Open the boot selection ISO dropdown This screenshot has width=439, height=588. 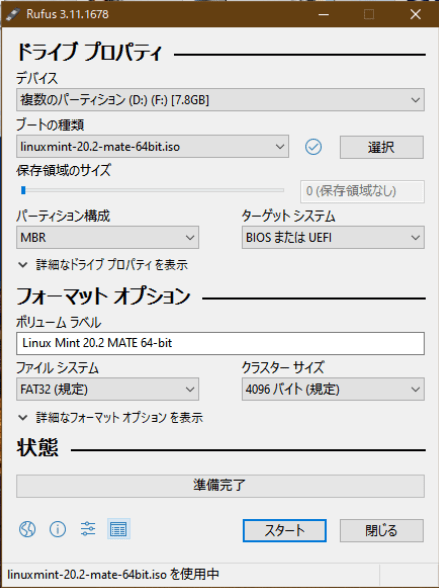[x=152, y=147]
